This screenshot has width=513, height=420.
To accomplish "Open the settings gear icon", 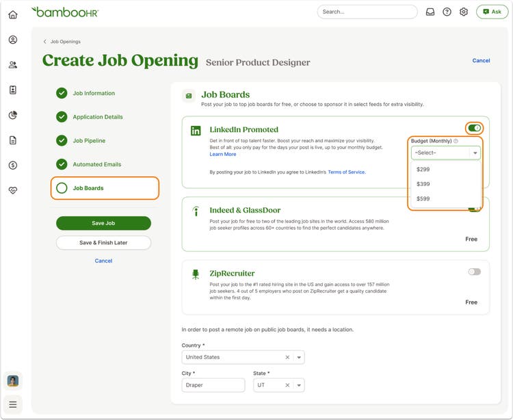I will pos(463,12).
